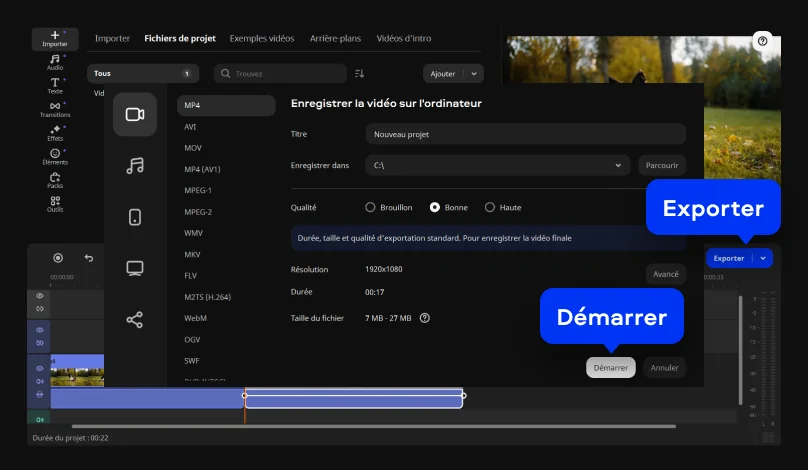
Task: Click the Démarrer button
Action: coord(610,368)
